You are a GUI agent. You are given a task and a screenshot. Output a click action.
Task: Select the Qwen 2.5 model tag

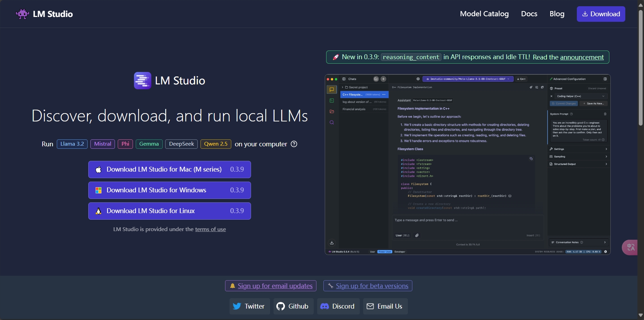tap(216, 144)
